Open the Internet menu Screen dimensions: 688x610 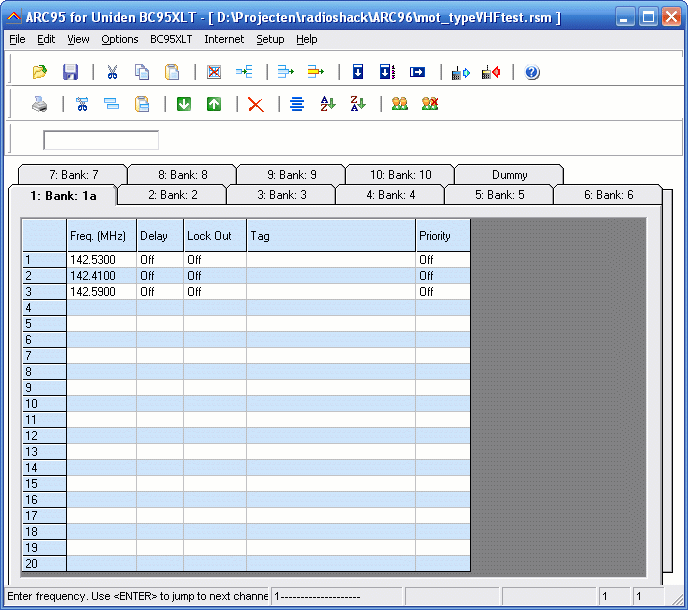(224, 39)
